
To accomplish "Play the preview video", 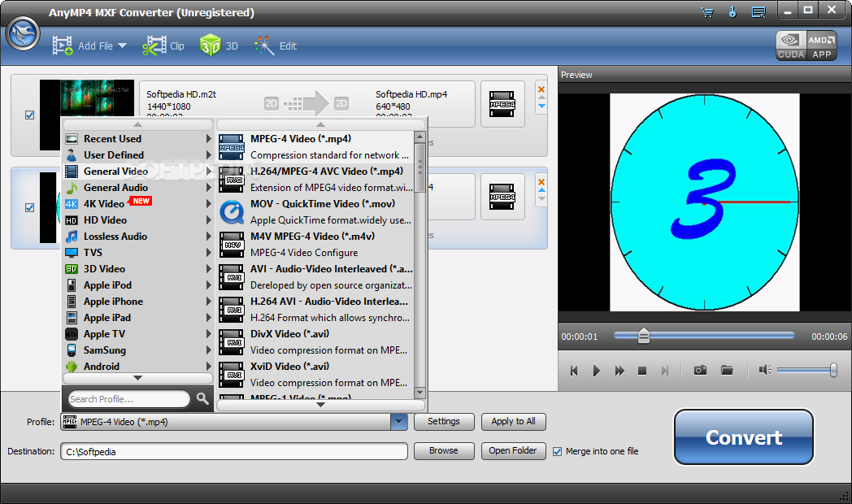I will coord(596,371).
